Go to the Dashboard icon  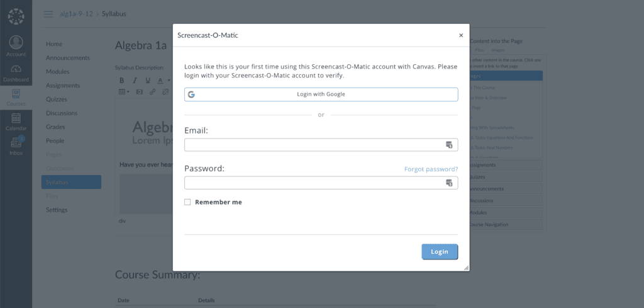point(16,69)
